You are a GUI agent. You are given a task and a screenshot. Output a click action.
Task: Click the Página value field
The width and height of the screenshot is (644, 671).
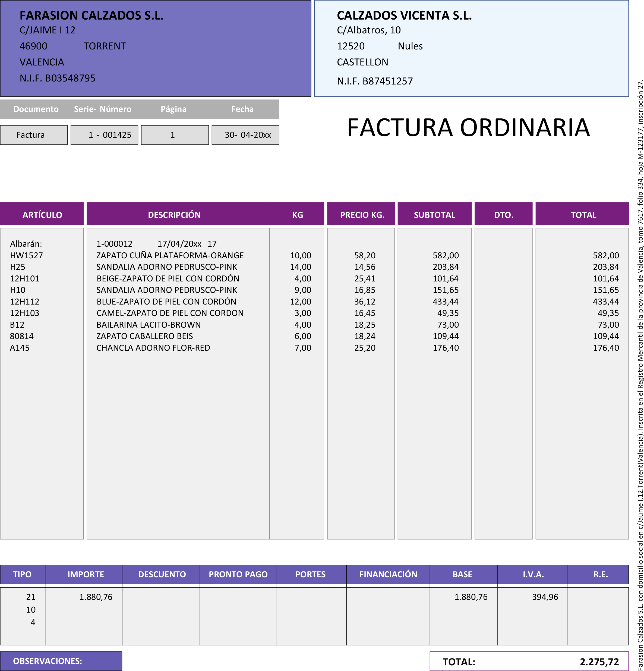[175, 135]
